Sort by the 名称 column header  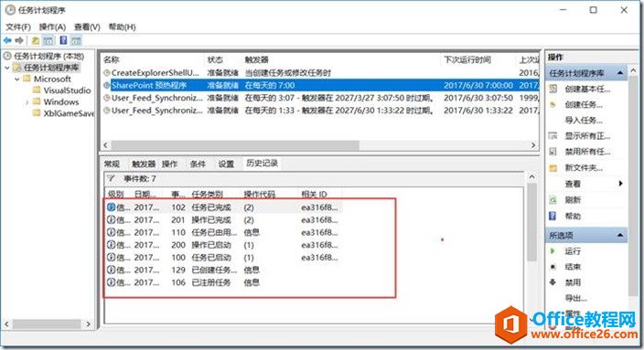click(x=112, y=60)
